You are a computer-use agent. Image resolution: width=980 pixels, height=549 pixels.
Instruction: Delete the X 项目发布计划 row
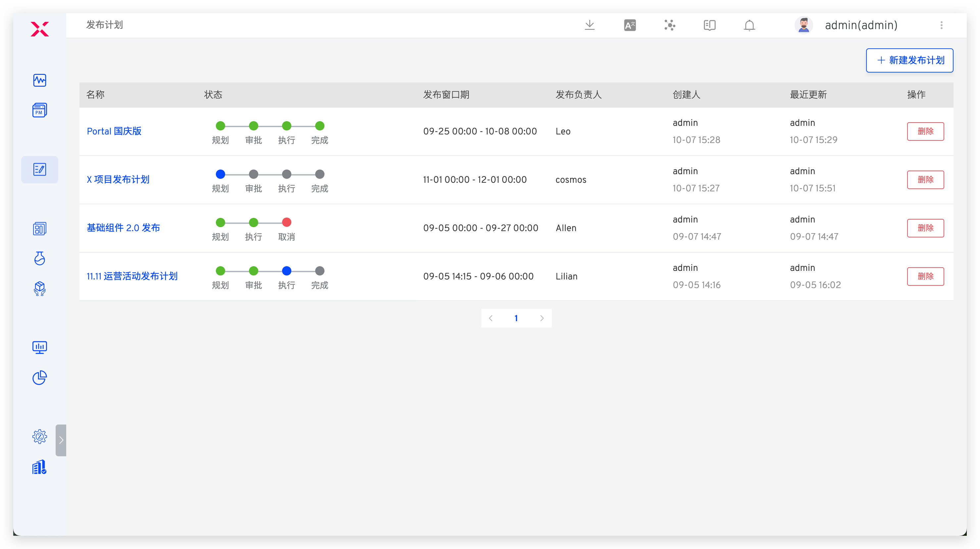925,179
